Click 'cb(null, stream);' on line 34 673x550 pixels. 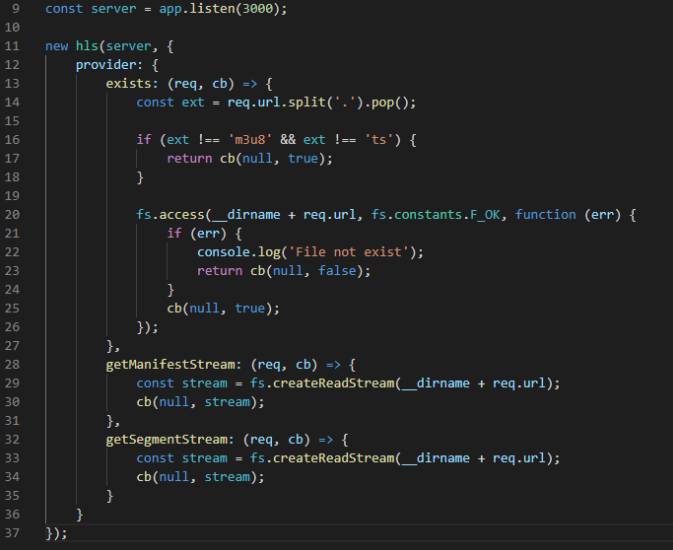point(200,477)
